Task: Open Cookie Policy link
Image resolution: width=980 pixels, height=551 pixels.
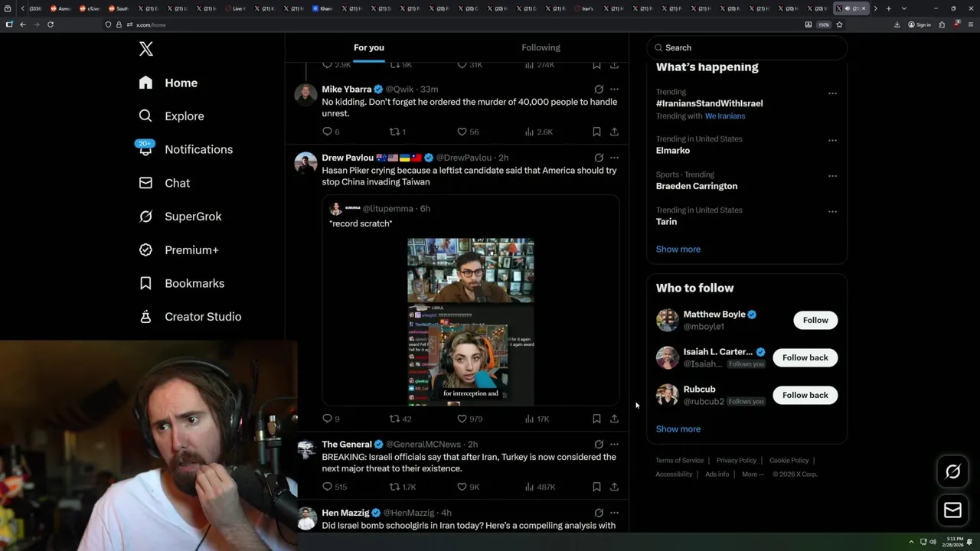Action: click(x=789, y=461)
